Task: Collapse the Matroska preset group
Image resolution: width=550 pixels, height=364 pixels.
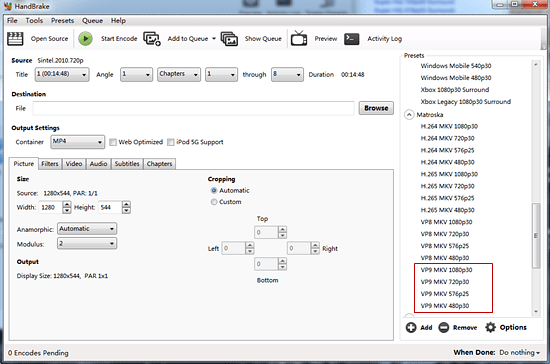Action: pyautogui.click(x=409, y=115)
